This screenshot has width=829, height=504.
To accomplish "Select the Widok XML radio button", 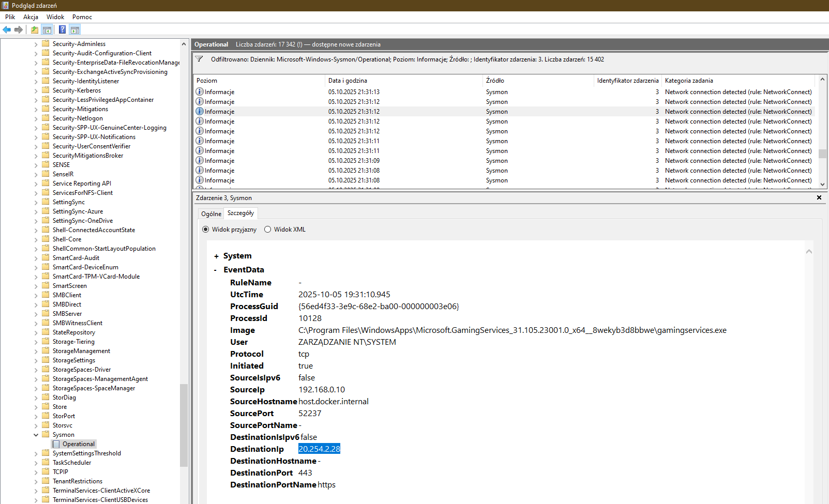I will [x=267, y=230].
